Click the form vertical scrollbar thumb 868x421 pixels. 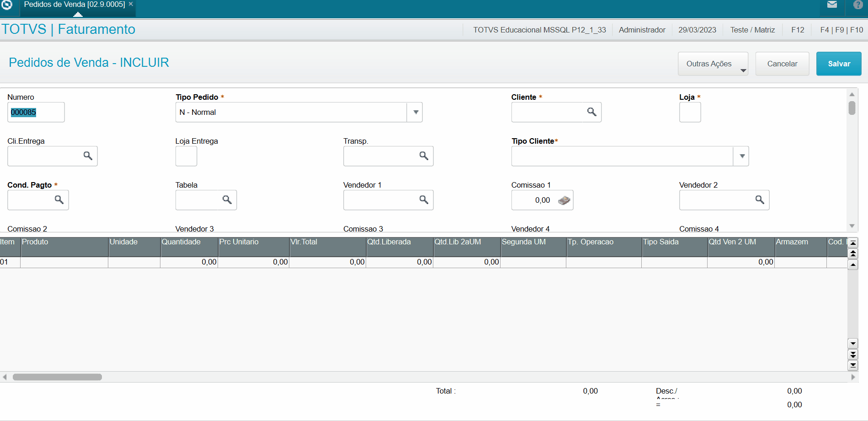coord(852,108)
